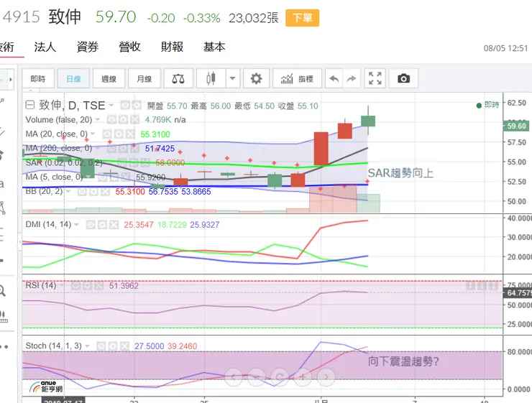Select the measure ruler tool in left sidebar

click(x=3, y=316)
